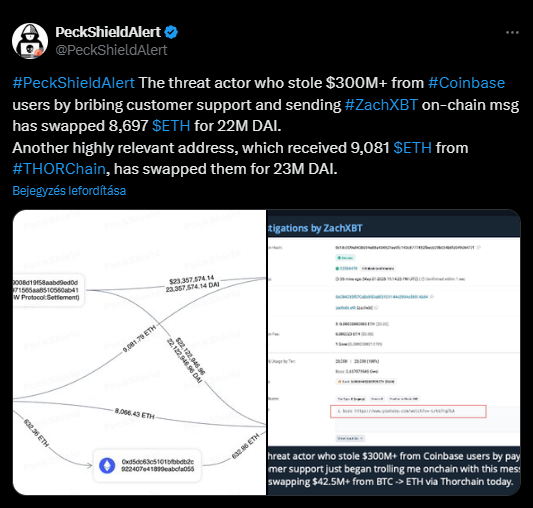
Task: Click the red-outlined YouTube link input data
Action: click(408, 411)
